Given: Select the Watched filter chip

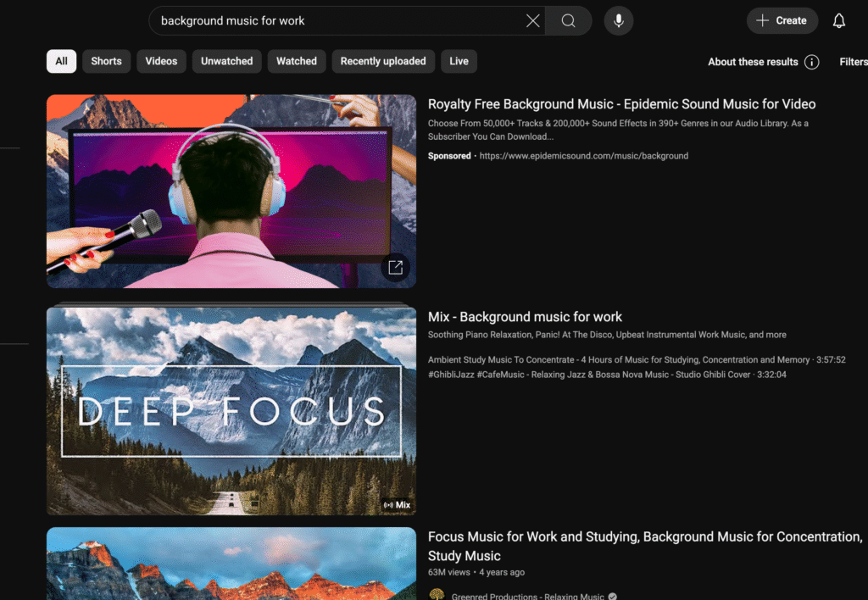Looking at the screenshot, I should click(x=297, y=61).
